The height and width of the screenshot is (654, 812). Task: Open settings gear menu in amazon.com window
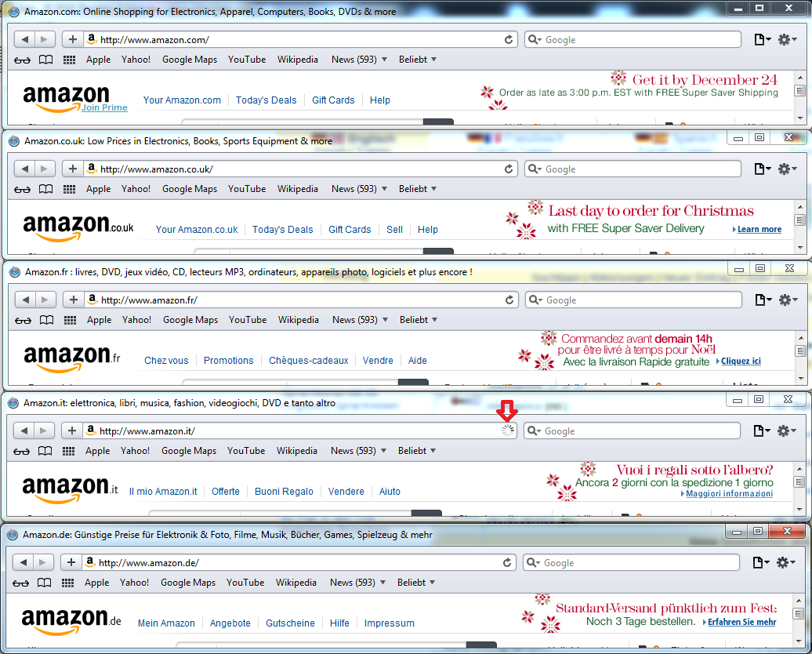pyautogui.click(x=787, y=39)
